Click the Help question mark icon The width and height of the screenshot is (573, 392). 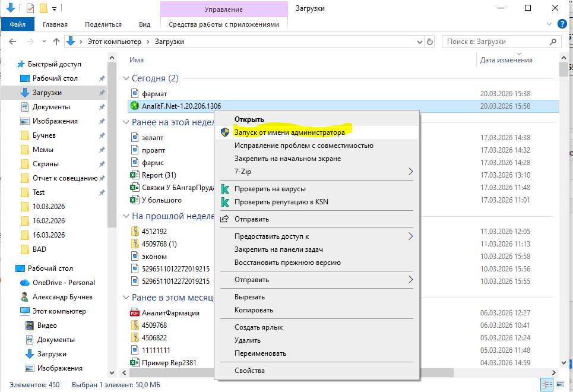tap(562, 24)
